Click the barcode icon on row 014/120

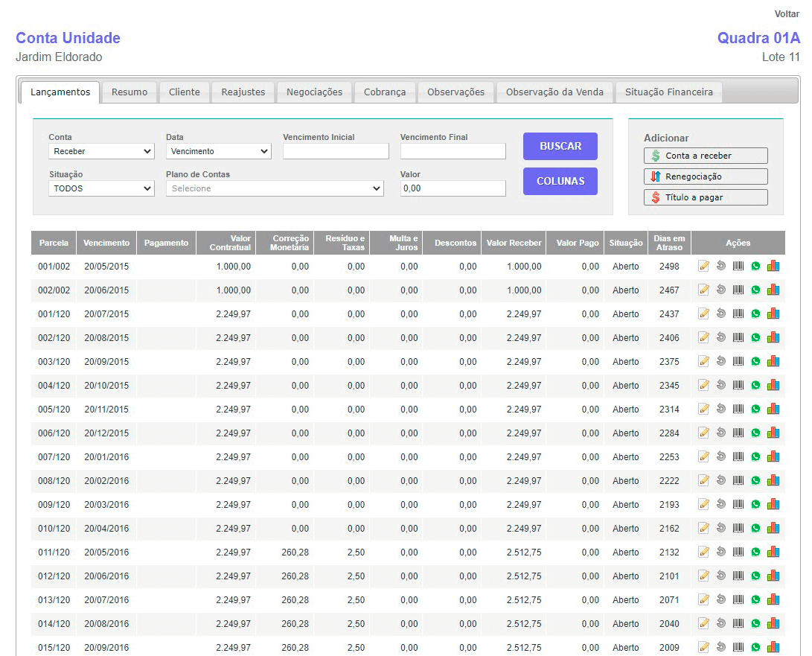pyautogui.click(x=738, y=623)
